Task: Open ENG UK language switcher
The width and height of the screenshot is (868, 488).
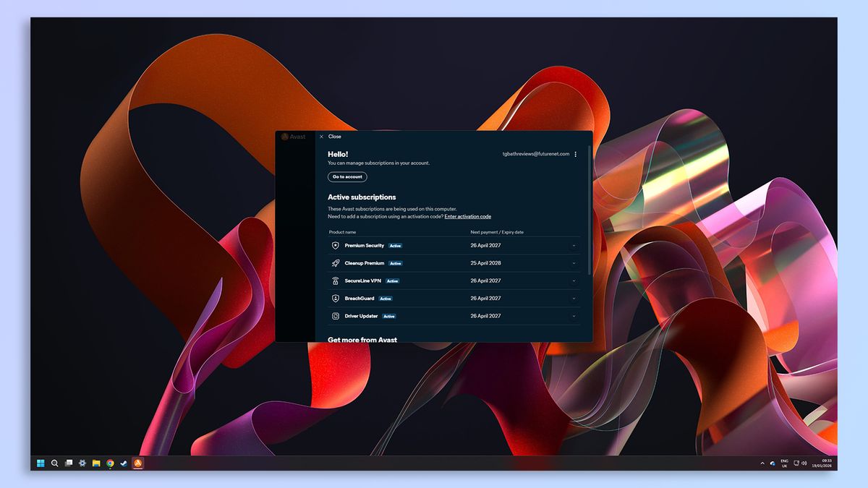Action: (784, 463)
